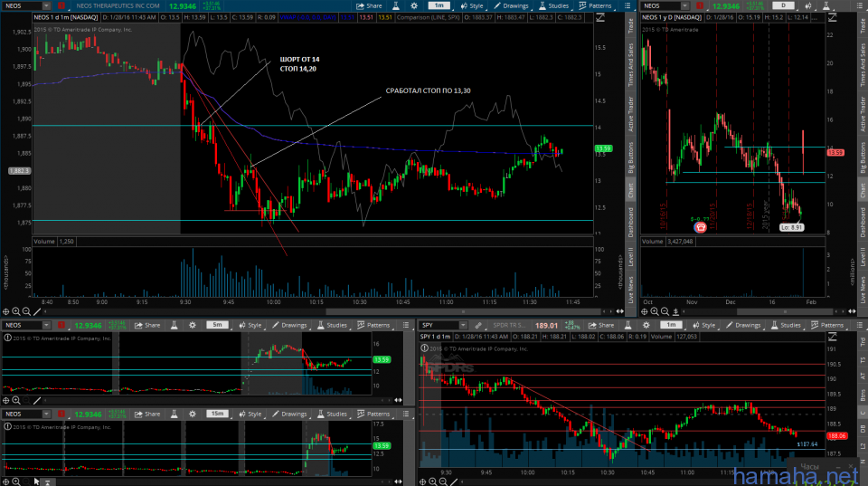Zoom out on daily NEOS chart
This screenshot has width=868, height=486.
coord(665,311)
